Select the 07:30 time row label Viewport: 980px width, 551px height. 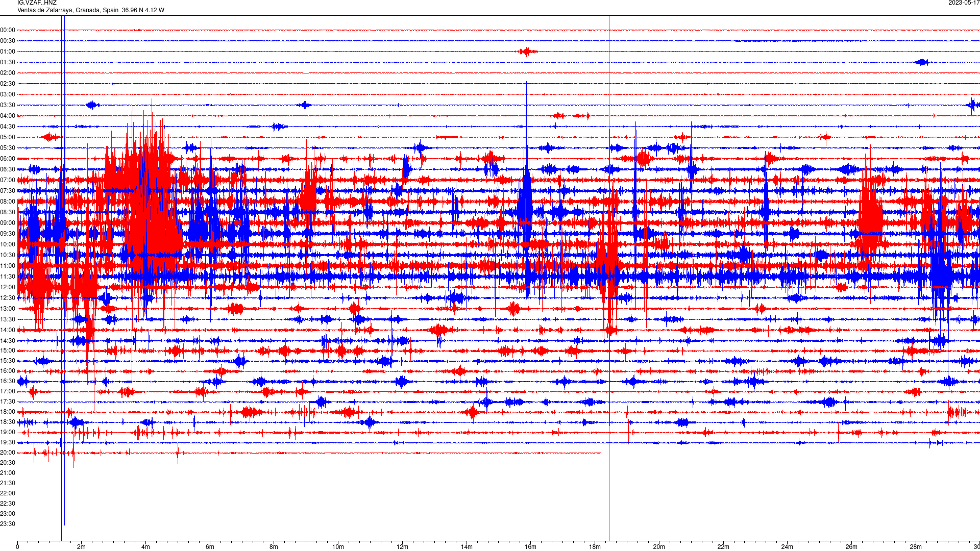coord(8,191)
